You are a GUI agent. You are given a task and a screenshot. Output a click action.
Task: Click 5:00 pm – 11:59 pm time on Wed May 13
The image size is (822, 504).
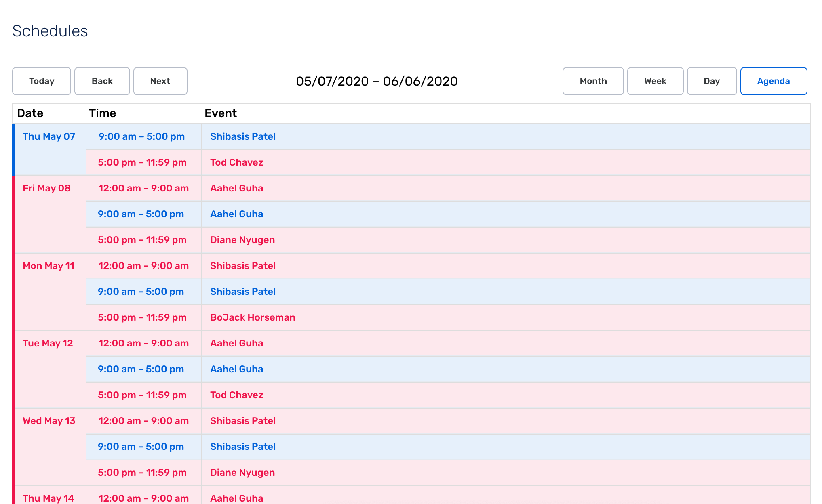144,472
